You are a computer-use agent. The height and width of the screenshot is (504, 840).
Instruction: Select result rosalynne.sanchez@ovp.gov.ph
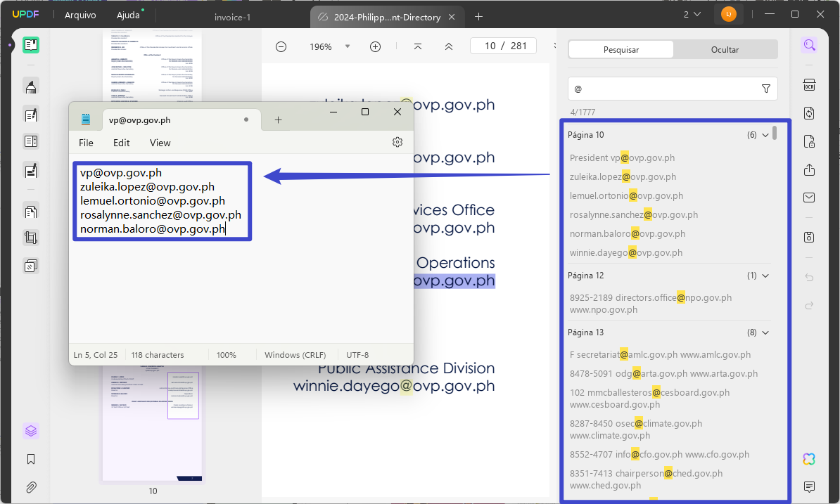coord(634,214)
